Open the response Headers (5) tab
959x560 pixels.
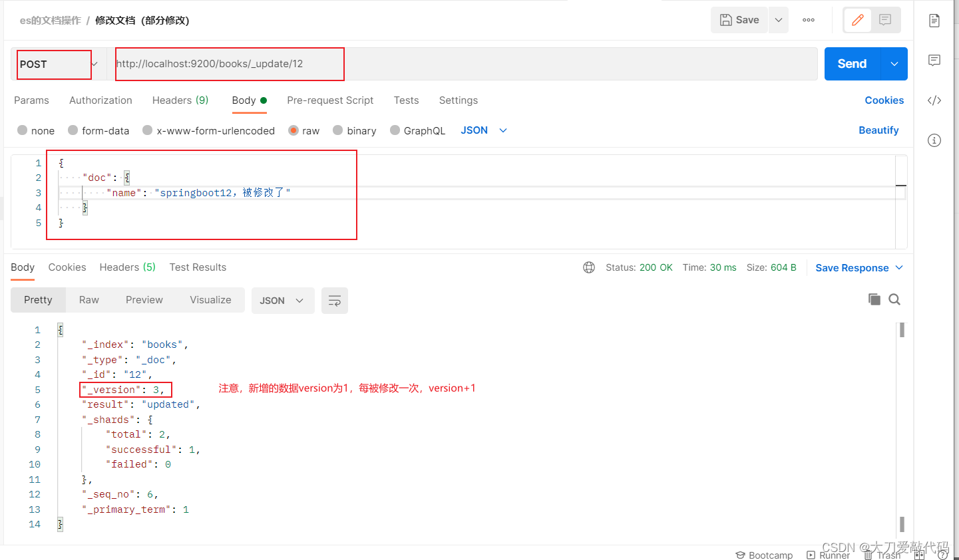coord(127,267)
